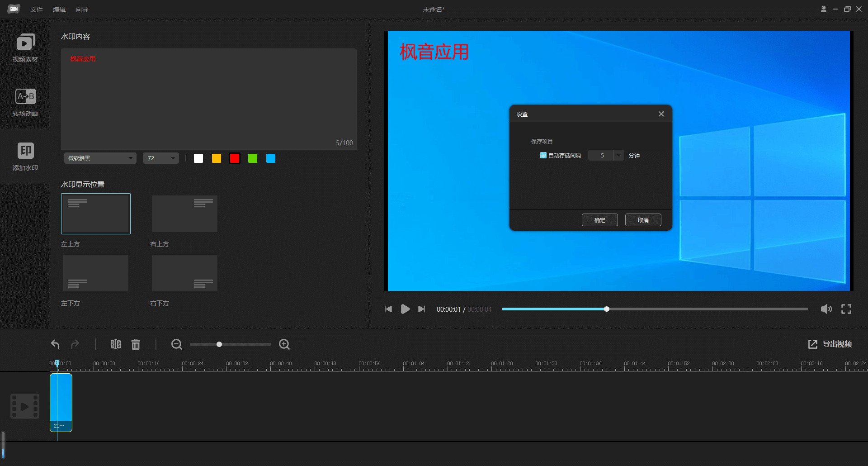Open the user account icon
868x466 pixels.
click(x=823, y=9)
